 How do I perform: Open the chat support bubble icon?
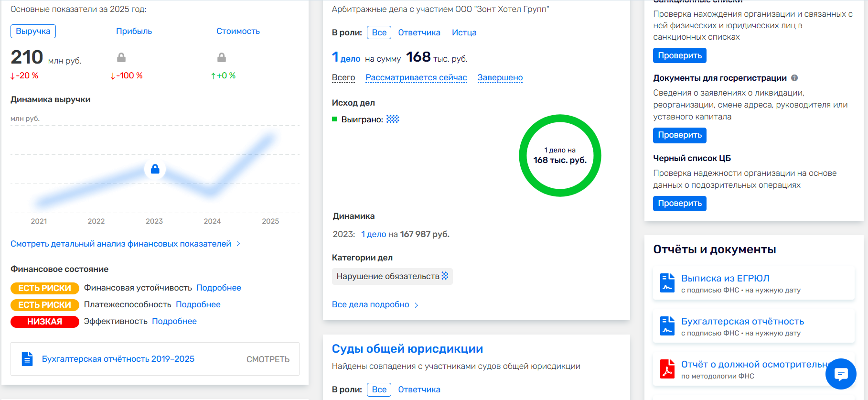(841, 374)
